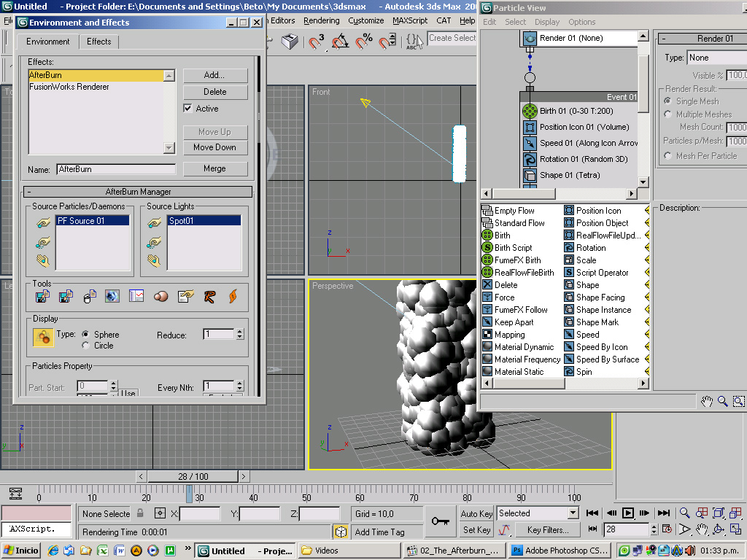The width and height of the screenshot is (747, 560).
Task: Open the AfterBurn Tools graph curve editor icon
Action: coord(136,297)
